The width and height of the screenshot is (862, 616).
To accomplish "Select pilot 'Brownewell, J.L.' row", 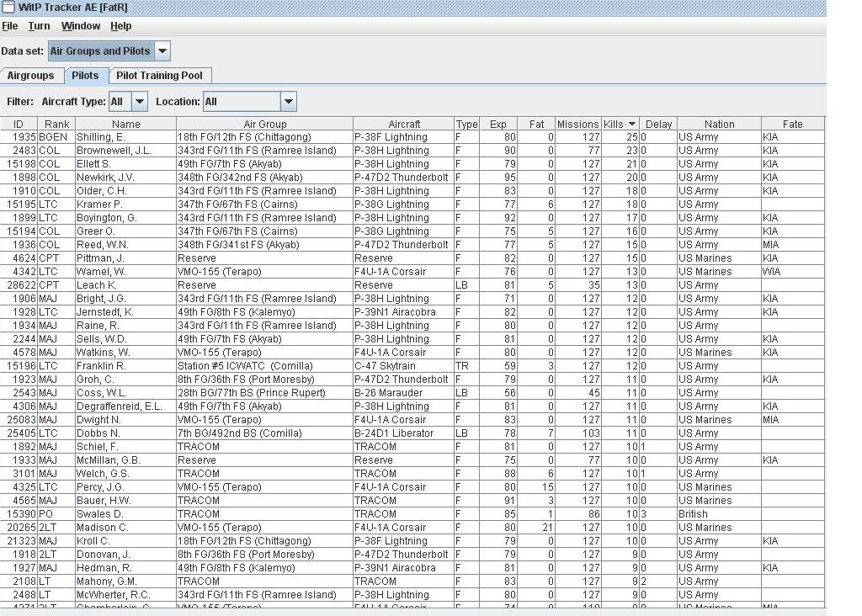I will tap(412, 151).
